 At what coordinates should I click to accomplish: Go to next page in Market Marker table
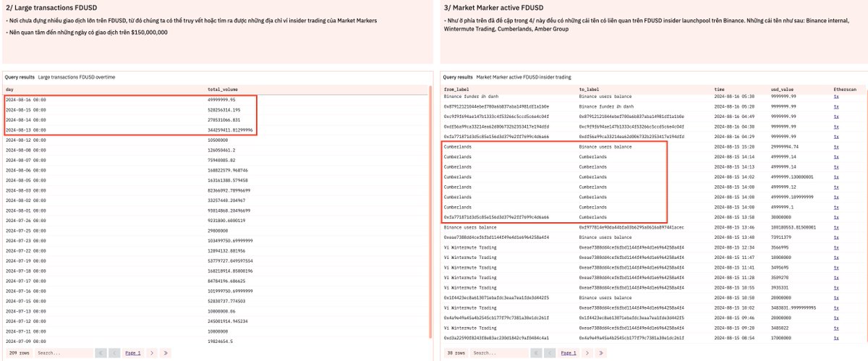tap(587, 353)
